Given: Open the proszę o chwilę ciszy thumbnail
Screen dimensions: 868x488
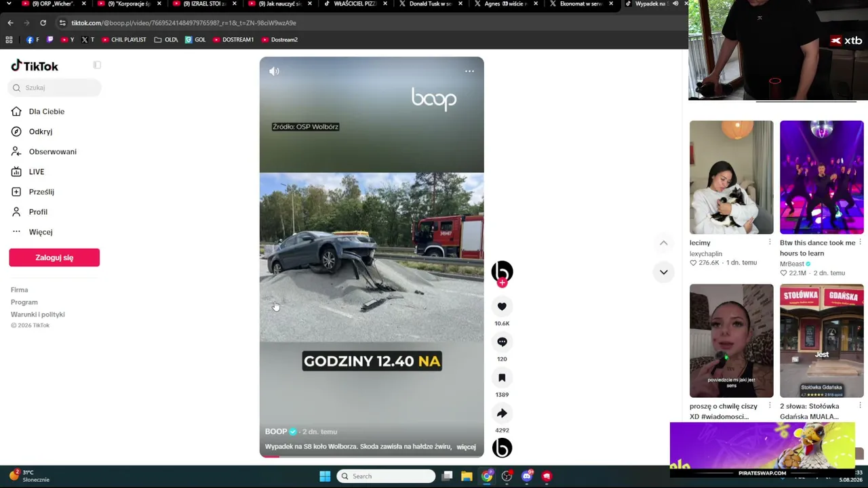Looking at the screenshot, I should (x=731, y=341).
